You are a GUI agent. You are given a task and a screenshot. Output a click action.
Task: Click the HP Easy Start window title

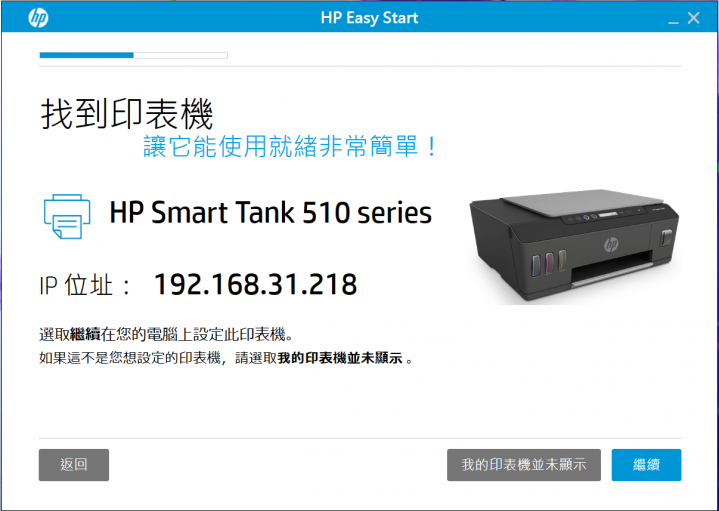(369, 18)
